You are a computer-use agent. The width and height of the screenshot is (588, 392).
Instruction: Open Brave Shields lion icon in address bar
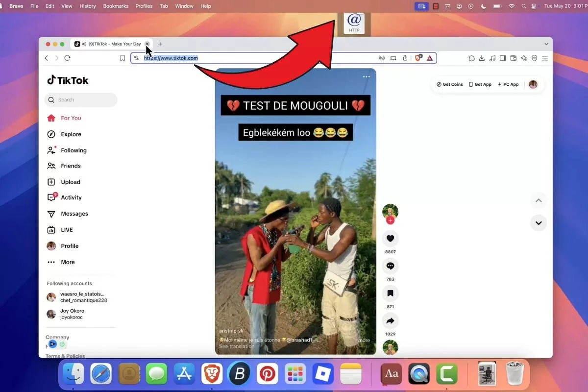point(418,58)
